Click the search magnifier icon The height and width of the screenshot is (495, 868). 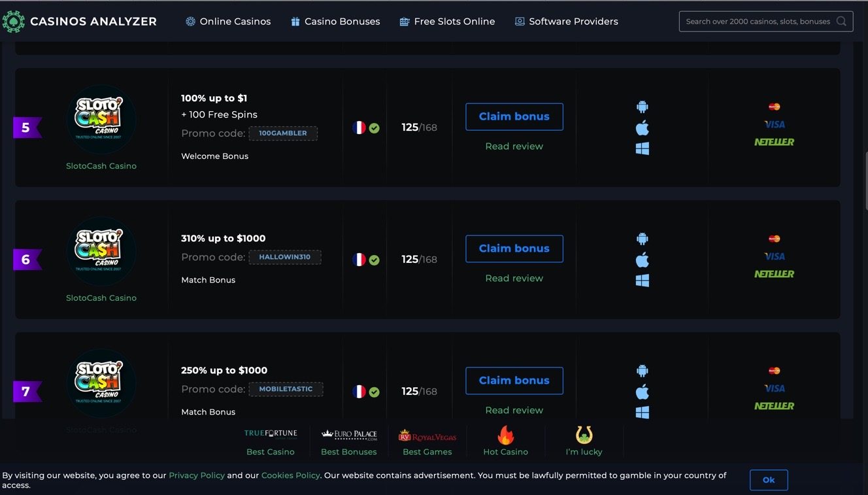(841, 22)
